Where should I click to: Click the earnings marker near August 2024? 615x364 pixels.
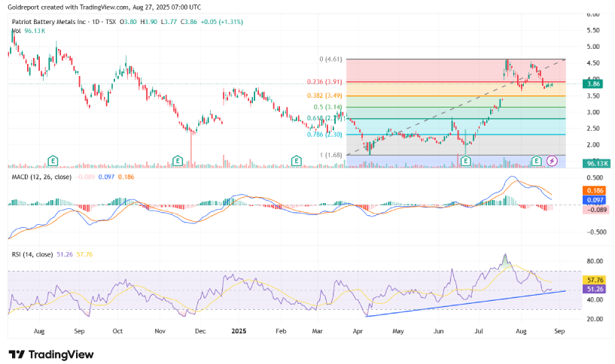tap(53, 160)
